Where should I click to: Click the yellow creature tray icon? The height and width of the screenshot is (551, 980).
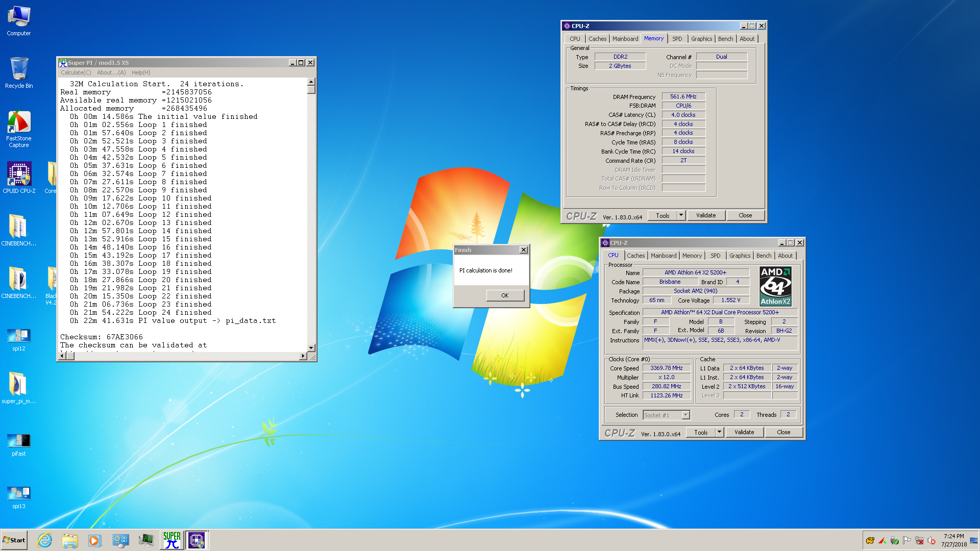point(870,541)
